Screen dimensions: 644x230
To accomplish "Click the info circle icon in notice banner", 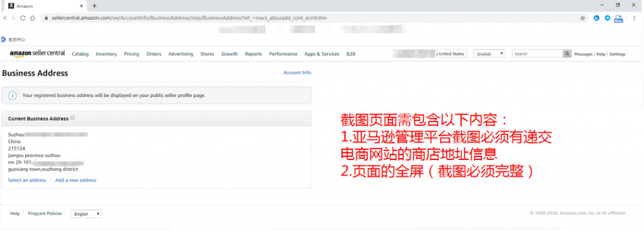I will (x=13, y=95).
